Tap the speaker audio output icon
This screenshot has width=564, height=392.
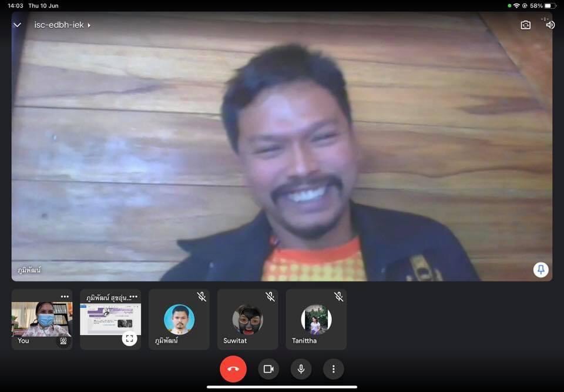click(550, 25)
